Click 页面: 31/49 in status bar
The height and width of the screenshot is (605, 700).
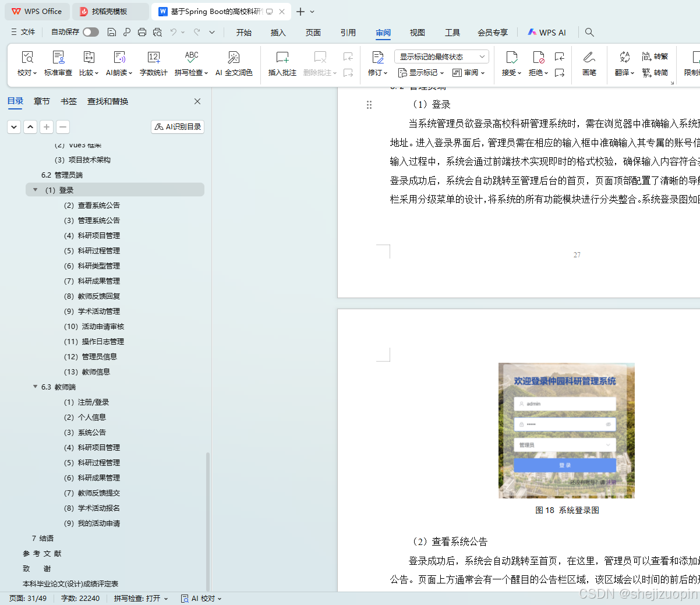click(28, 598)
